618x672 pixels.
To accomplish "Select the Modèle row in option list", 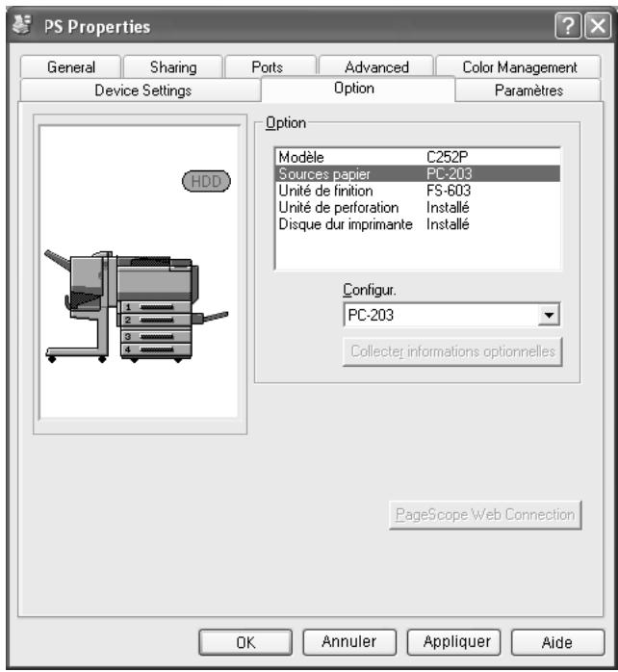I will click(x=417, y=157).
